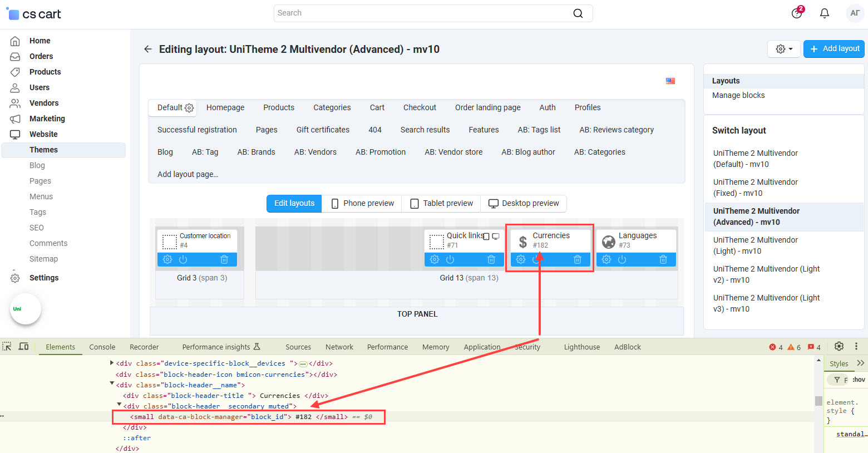Open the DevTools Lighthouse tab
This screenshot has height=453, width=868.
point(582,347)
